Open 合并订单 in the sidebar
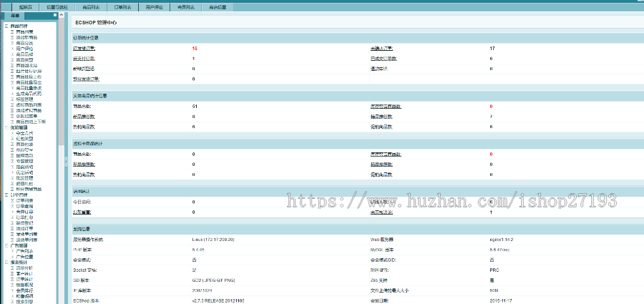The width and height of the screenshot is (644, 304). [24, 212]
